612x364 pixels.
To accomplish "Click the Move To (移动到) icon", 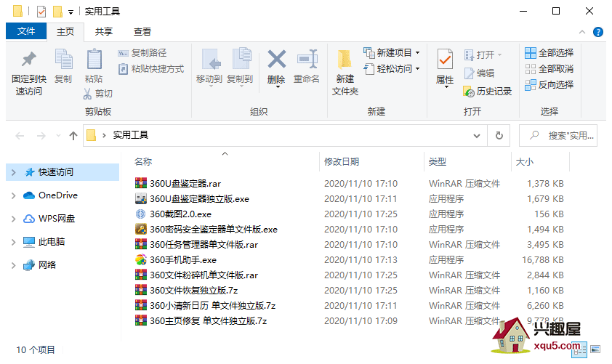I will coord(212,60).
